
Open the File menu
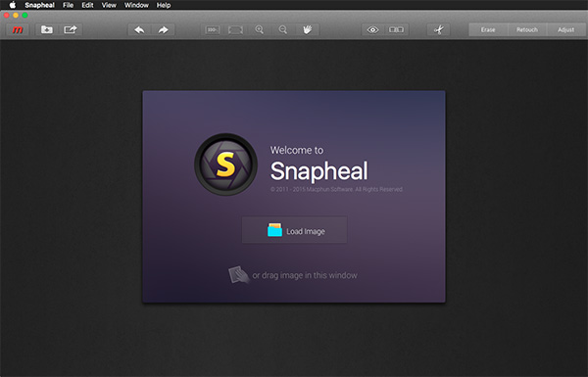pos(69,5)
